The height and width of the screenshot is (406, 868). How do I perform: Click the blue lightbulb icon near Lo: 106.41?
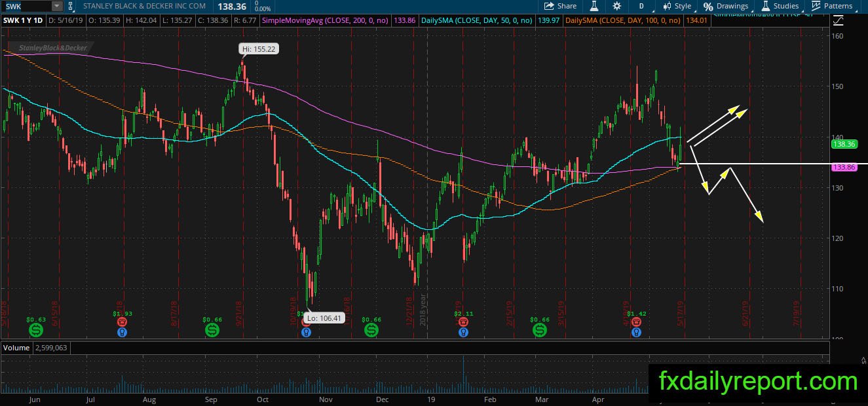click(x=306, y=333)
